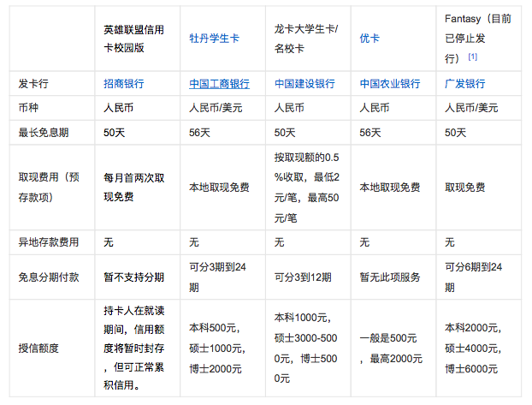
Task: Open the 中国工商银行 link
Action: (219, 84)
